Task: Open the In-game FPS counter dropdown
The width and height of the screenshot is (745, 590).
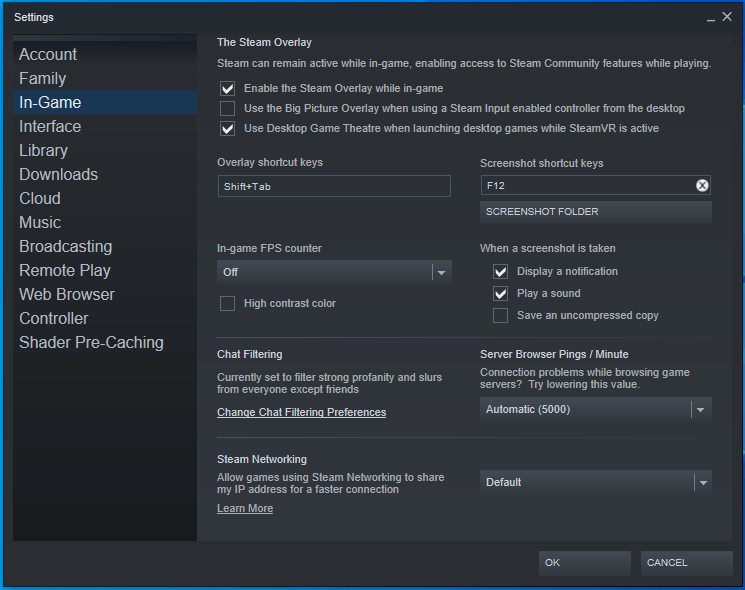Action: coord(334,272)
